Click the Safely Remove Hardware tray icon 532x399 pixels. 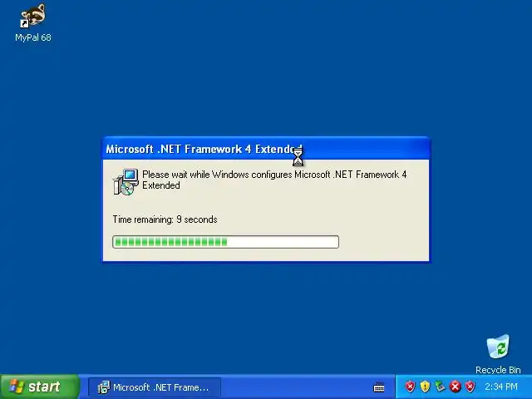(x=440, y=387)
